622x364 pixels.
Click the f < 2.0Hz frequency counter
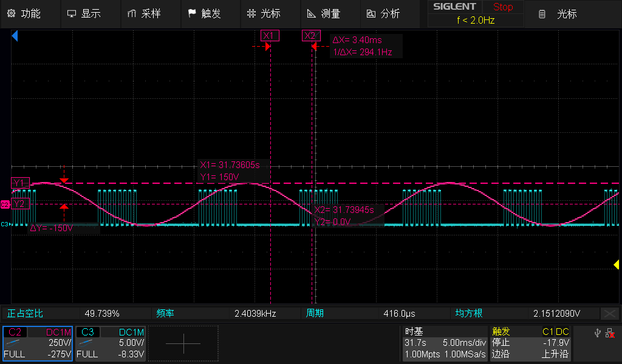click(476, 20)
